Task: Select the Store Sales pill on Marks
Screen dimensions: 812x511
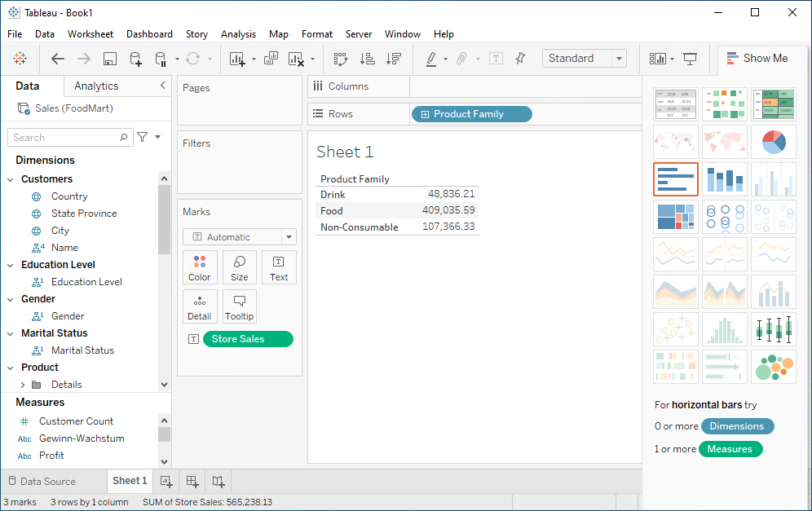Action: [248, 339]
